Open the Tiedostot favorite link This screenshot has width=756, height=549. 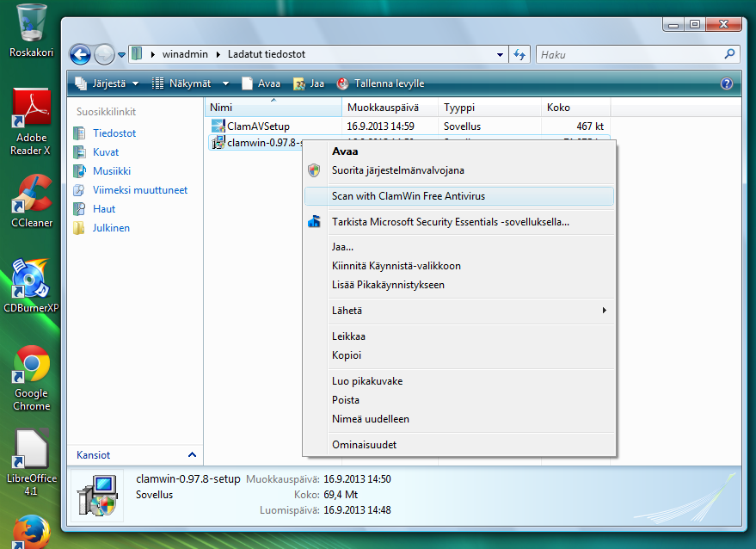[x=114, y=133]
